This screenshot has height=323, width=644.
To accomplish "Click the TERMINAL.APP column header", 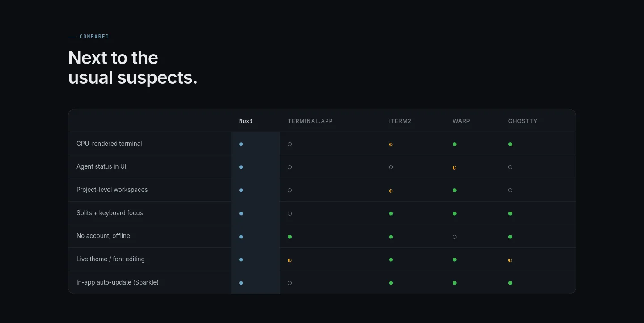I will click(310, 121).
